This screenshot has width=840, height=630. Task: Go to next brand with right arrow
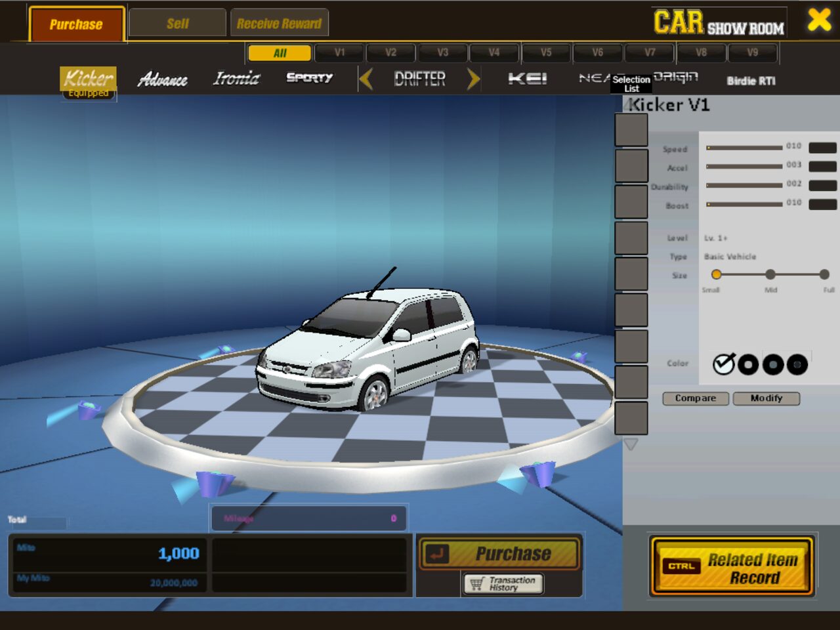[473, 79]
